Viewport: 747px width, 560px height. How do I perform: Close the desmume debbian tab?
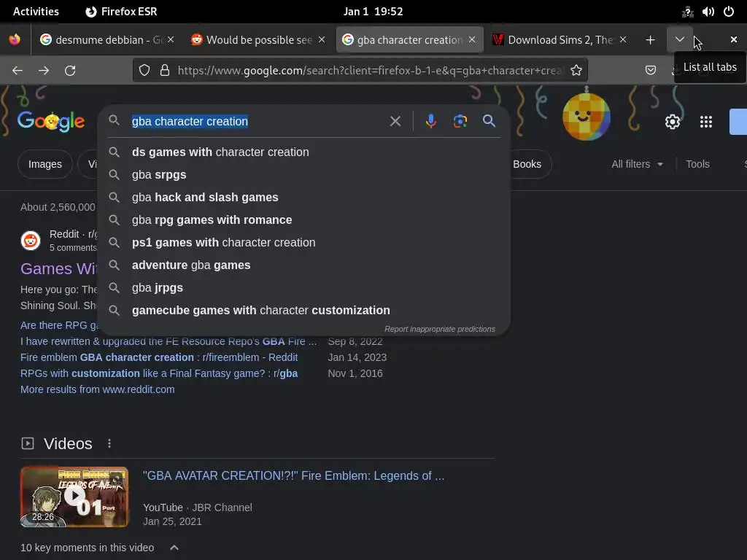[171, 39]
